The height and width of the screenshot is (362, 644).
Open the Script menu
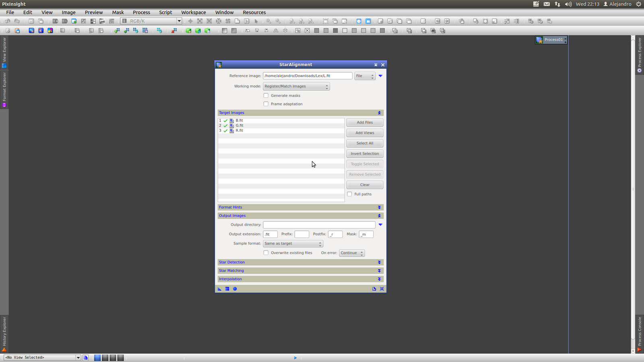click(165, 12)
